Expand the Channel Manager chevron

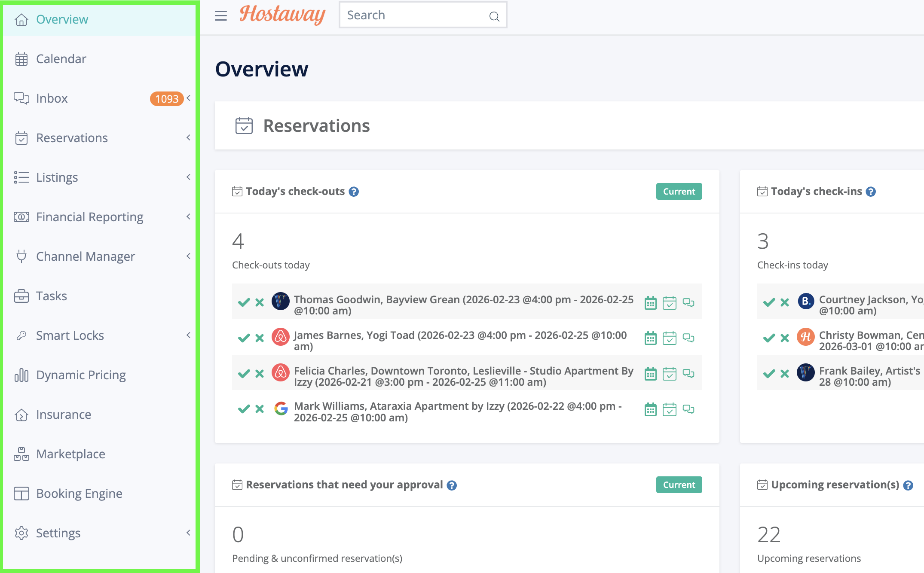pos(189,256)
